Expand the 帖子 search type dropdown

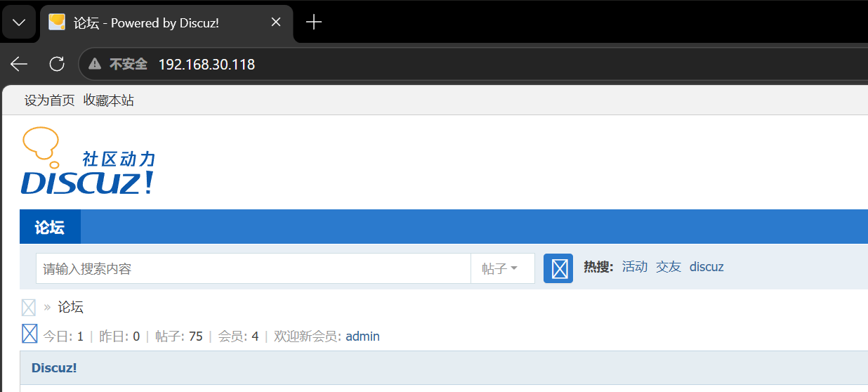tap(502, 268)
